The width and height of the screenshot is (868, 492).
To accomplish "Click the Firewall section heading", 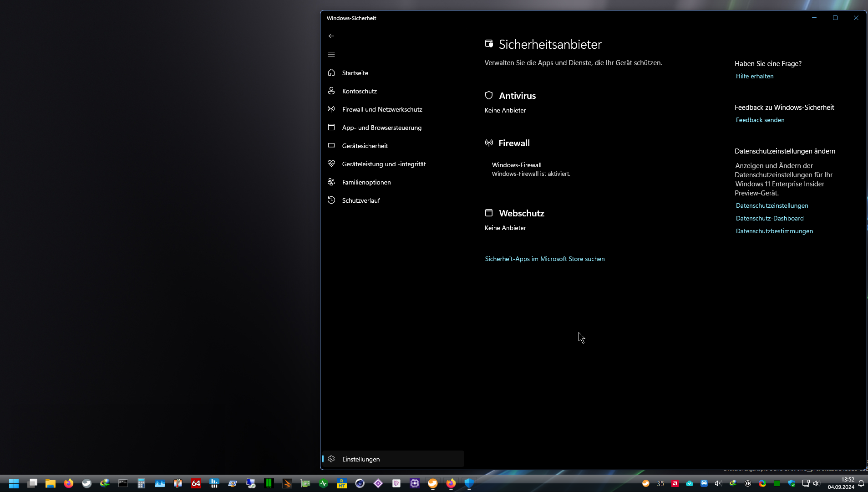I will (x=514, y=143).
